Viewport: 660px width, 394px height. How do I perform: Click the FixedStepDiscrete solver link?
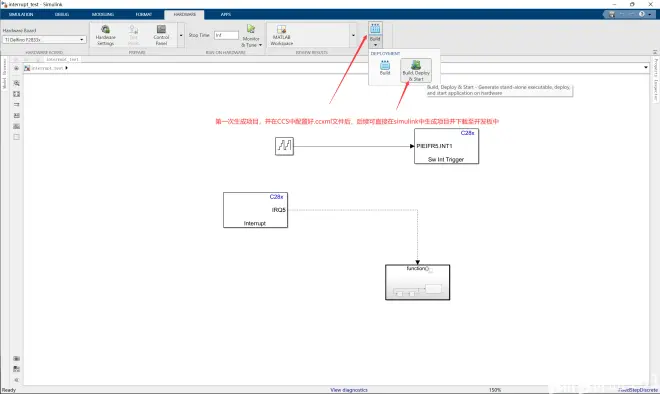[x=637, y=390]
